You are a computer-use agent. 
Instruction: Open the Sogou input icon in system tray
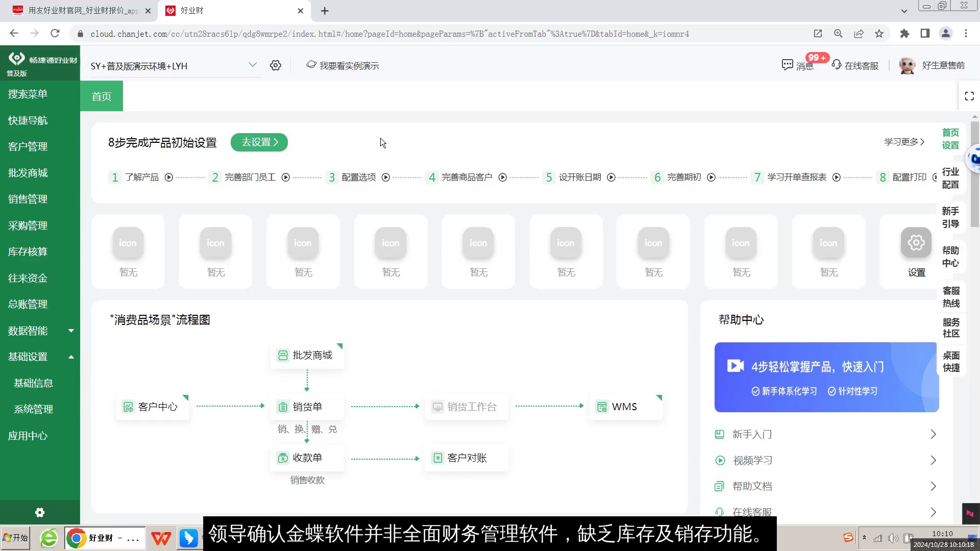click(x=848, y=538)
